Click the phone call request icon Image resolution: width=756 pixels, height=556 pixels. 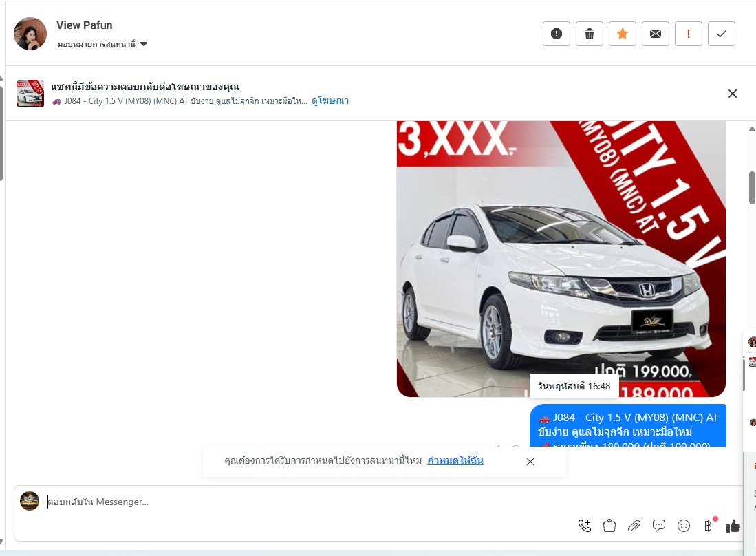coord(584,526)
